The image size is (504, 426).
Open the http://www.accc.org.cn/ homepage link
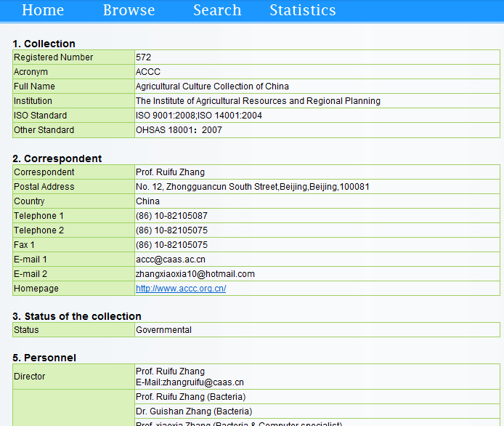coord(181,289)
